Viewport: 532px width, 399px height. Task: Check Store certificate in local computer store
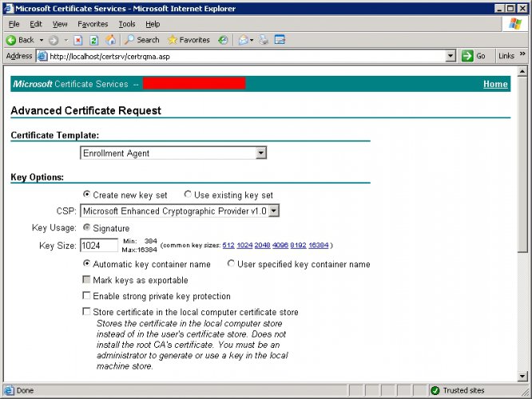pos(86,311)
